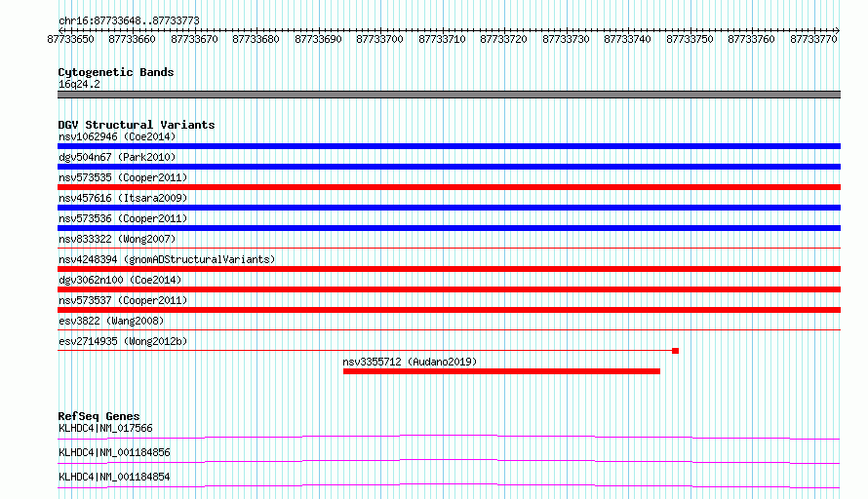
Task: Open nsv3355712 (Audano2019) label
Action: click(x=410, y=362)
